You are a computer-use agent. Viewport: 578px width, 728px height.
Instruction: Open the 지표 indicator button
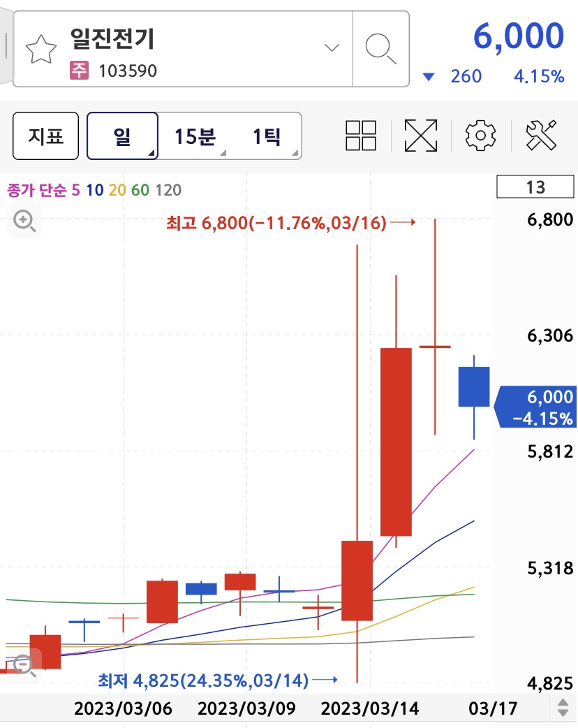pyautogui.click(x=45, y=136)
